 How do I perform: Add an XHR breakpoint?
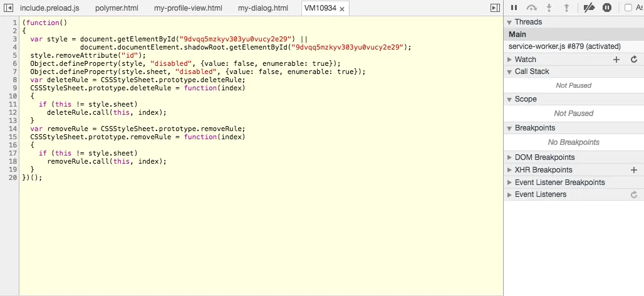634,170
